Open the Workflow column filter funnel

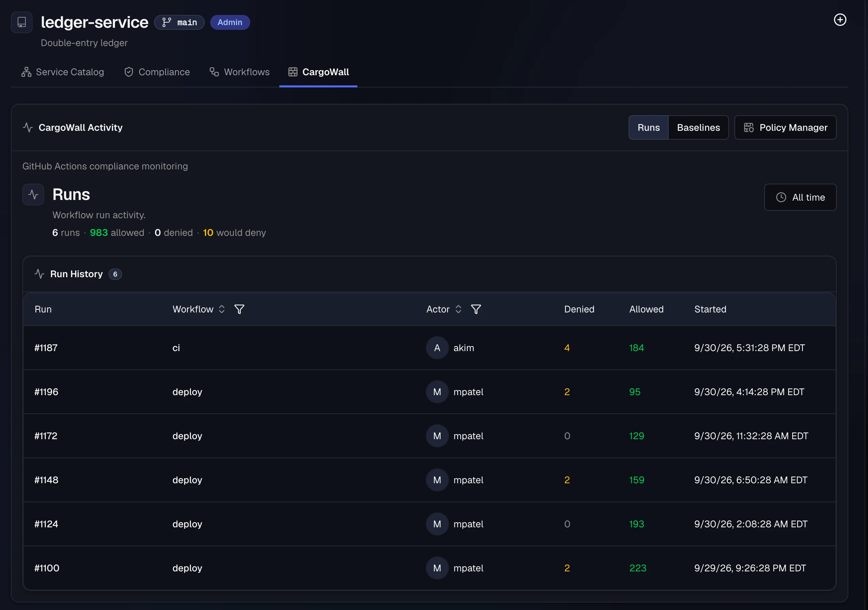click(239, 309)
